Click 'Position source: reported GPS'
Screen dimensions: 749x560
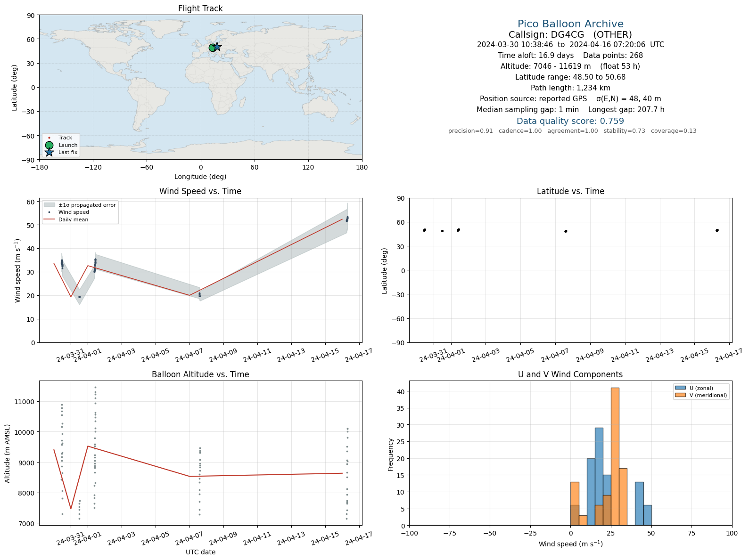tap(534, 99)
